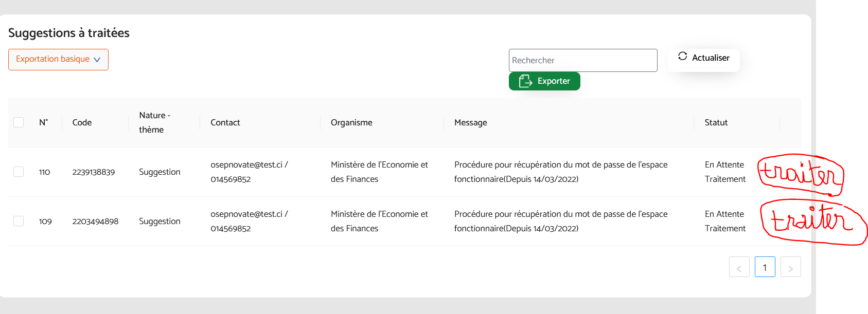Click the refresh icon beside Actualiser

tap(682, 57)
